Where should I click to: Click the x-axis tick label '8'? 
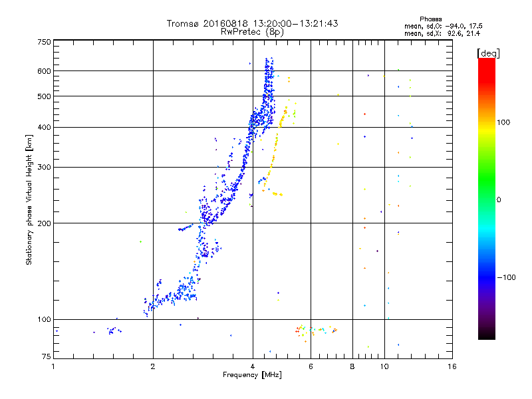coord(352,366)
